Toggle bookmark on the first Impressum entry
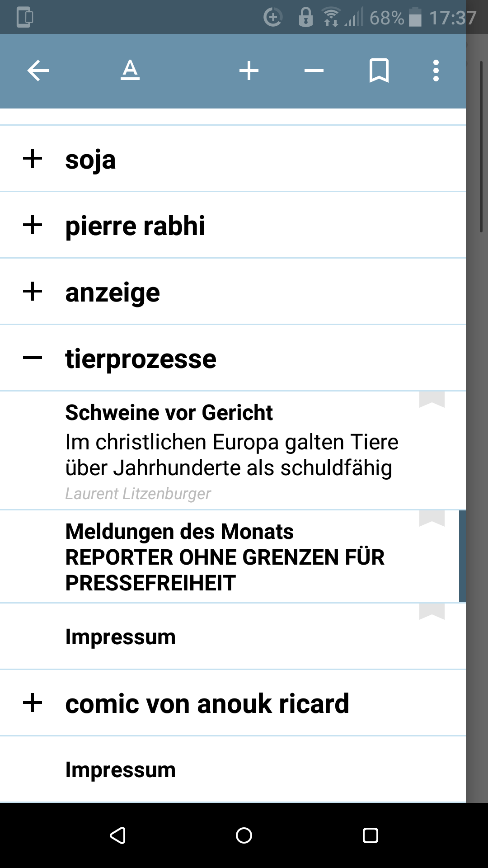The image size is (488, 868). [x=432, y=612]
